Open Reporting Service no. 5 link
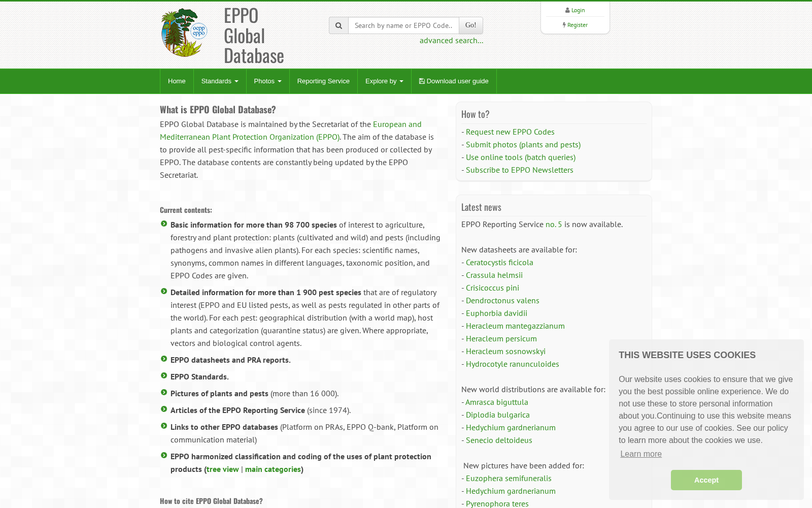Viewport: 812px width, 508px height. 554,225
